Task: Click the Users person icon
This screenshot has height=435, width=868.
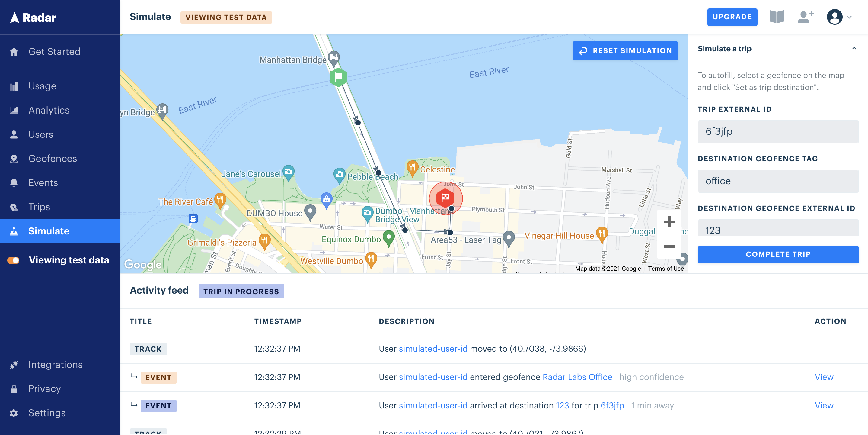Action: (x=14, y=134)
